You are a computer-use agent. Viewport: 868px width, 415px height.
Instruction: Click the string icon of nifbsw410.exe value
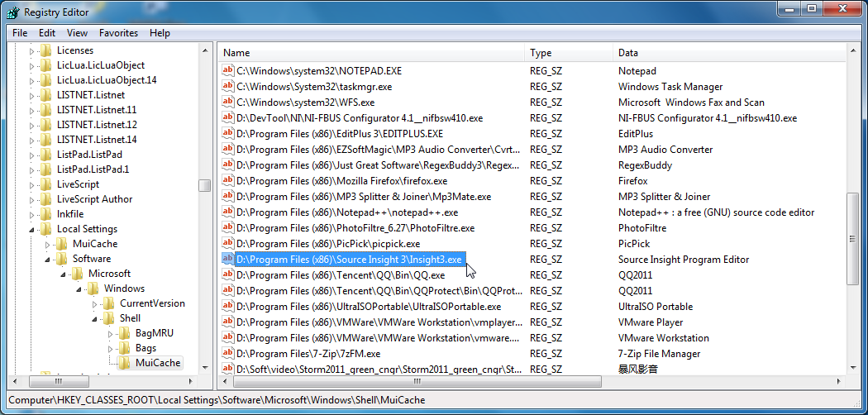(227, 118)
